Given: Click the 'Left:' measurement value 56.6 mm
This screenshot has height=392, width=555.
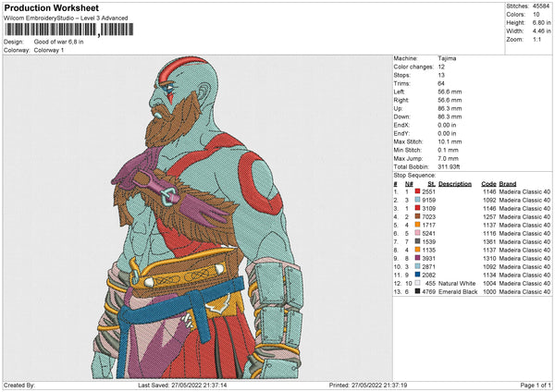Looking at the screenshot, I should click(x=450, y=92).
